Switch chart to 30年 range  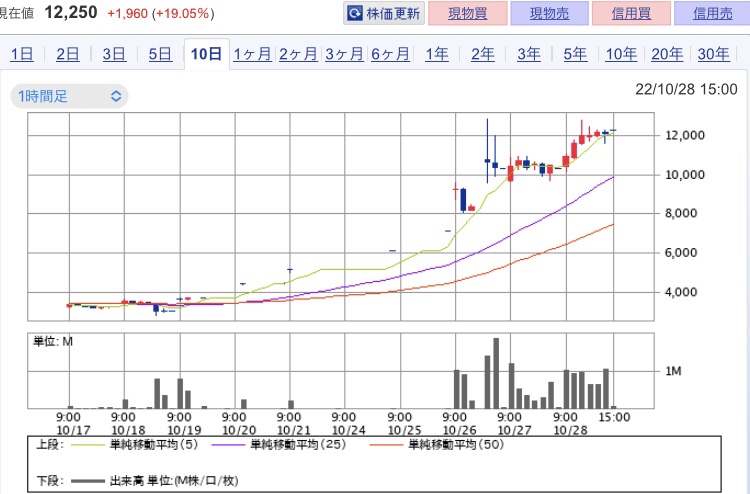pos(714,54)
